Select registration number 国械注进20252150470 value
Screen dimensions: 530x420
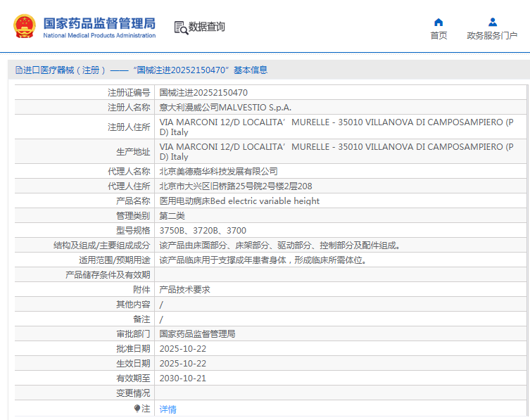coord(203,93)
